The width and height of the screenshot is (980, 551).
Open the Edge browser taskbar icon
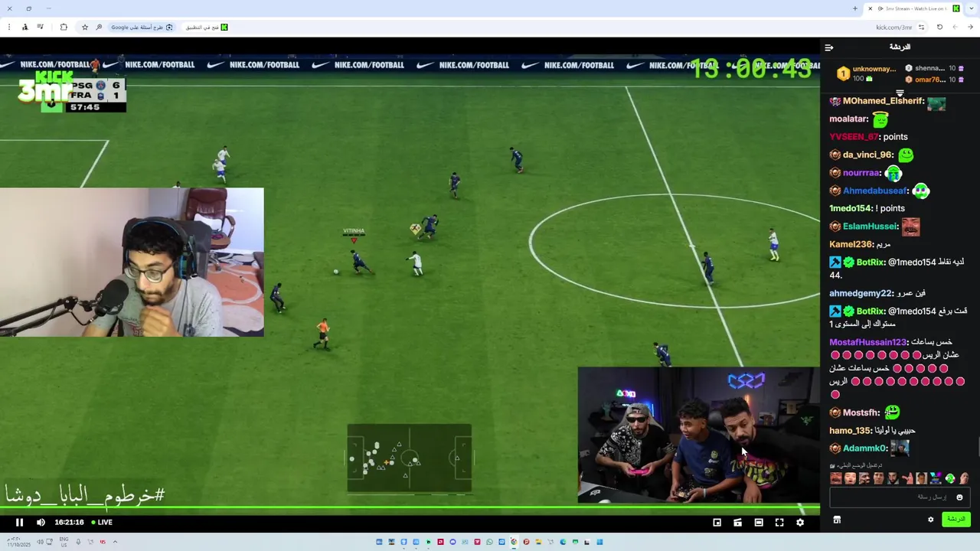tap(563, 542)
